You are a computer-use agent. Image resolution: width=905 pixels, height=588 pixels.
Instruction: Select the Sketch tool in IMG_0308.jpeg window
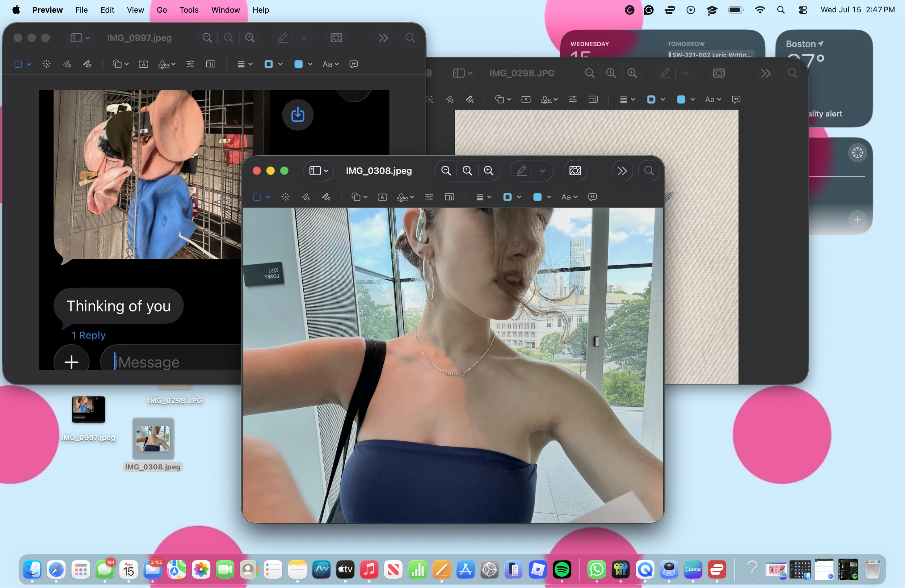click(x=306, y=197)
